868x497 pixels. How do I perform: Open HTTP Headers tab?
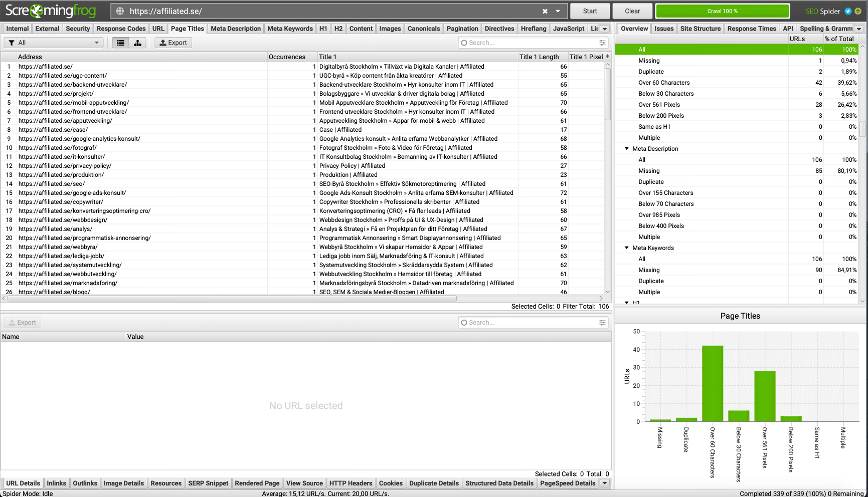(x=351, y=483)
